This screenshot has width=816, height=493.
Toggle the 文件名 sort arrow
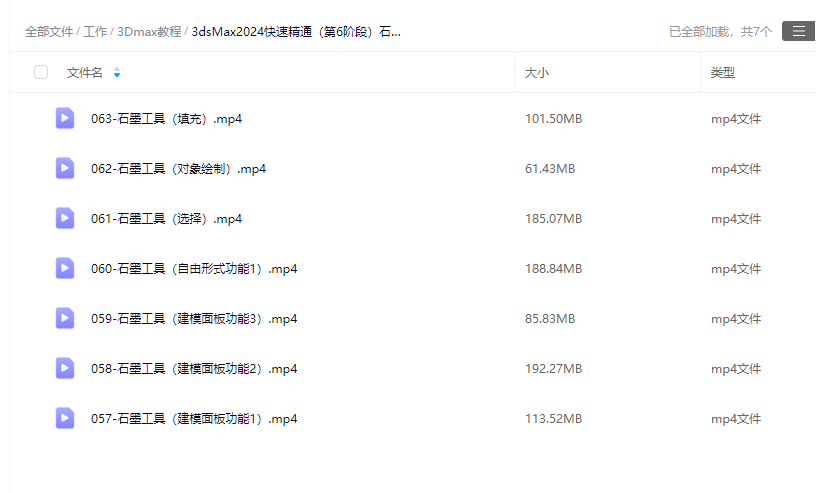tap(117, 73)
